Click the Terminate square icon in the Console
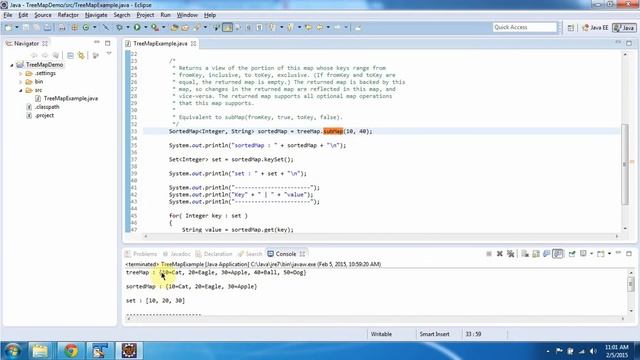This screenshot has height=360, width=640. click(x=489, y=254)
